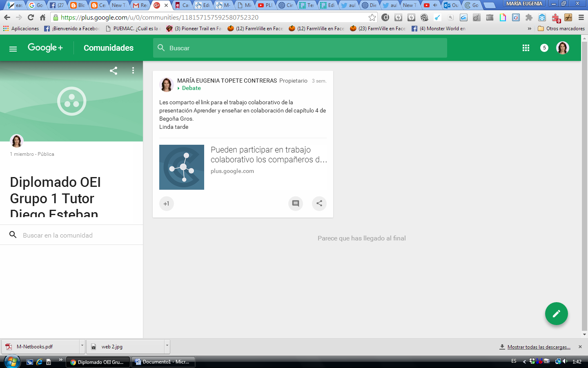Open María Eugenia Topete Contreras' profile name
The height and width of the screenshot is (368, 588).
[x=227, y=81]
